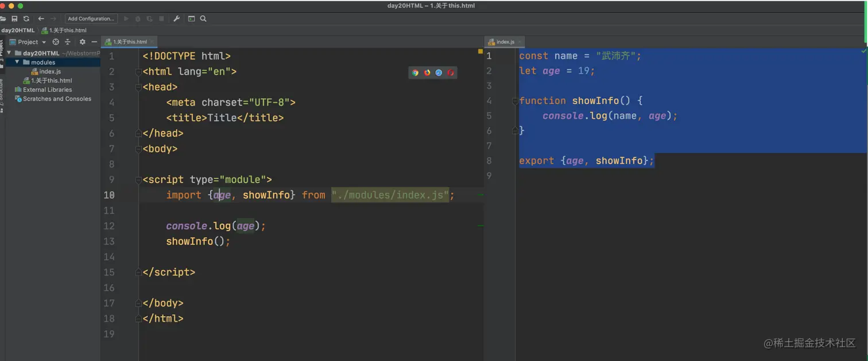The width and height of the screenshot is (868, 361).
Task: Click the closing head fold marker line 6
Action: pyautogui.click(x=138, y=133)
